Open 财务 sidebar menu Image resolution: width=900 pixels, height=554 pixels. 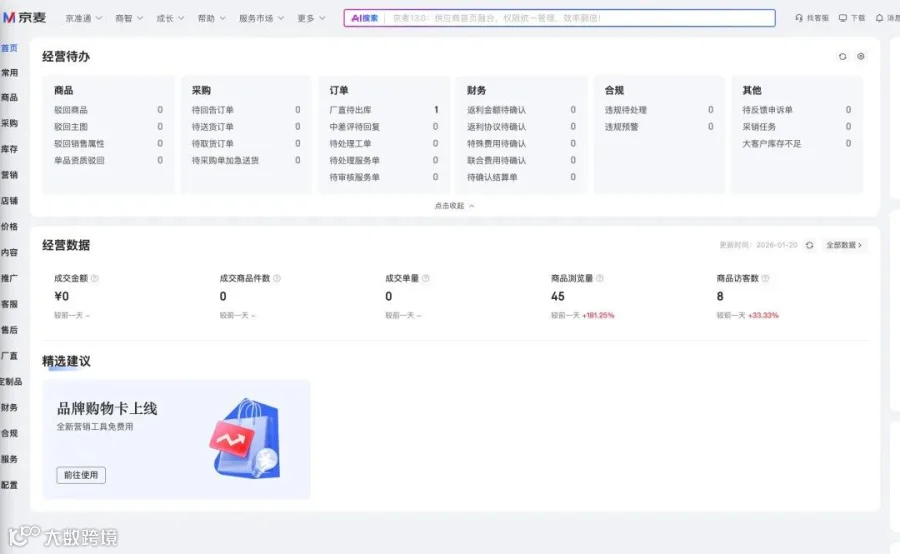[x=9, y=408]
